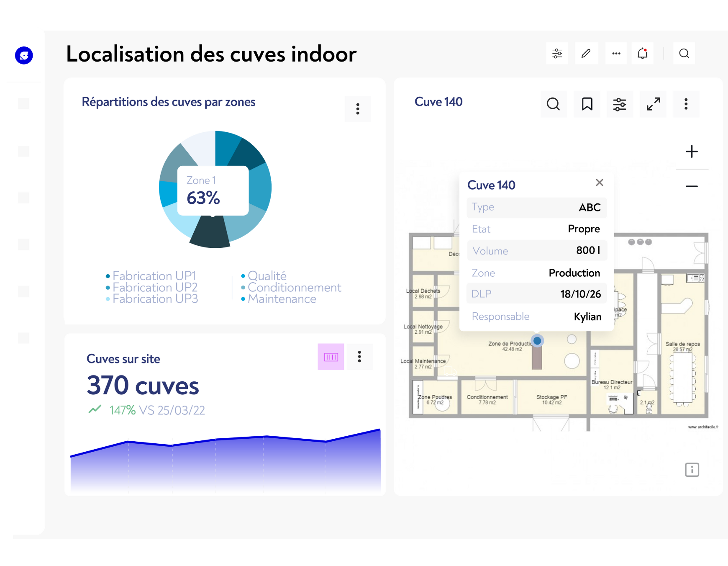Bookmark the Cuve 140 map view
Viewport: 728px width, 566px height.
tap(587, 104)
